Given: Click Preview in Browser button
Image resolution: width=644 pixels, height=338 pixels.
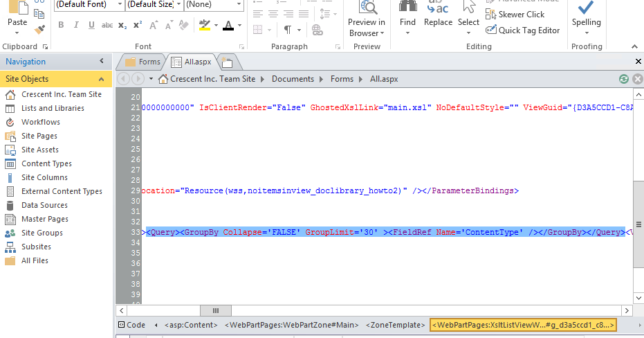Looking at the screenshot, I should click(x=367, y=19).
